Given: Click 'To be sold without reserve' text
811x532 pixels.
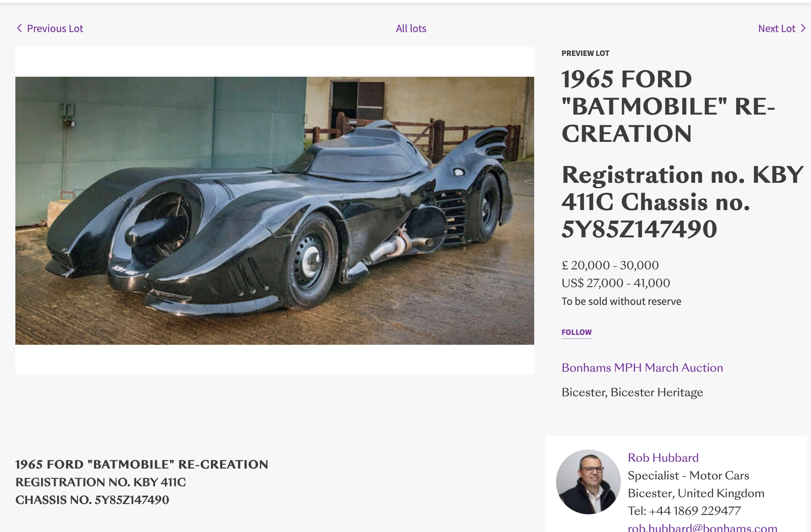Looking at the screenshot, I should [x=622, y=301].
